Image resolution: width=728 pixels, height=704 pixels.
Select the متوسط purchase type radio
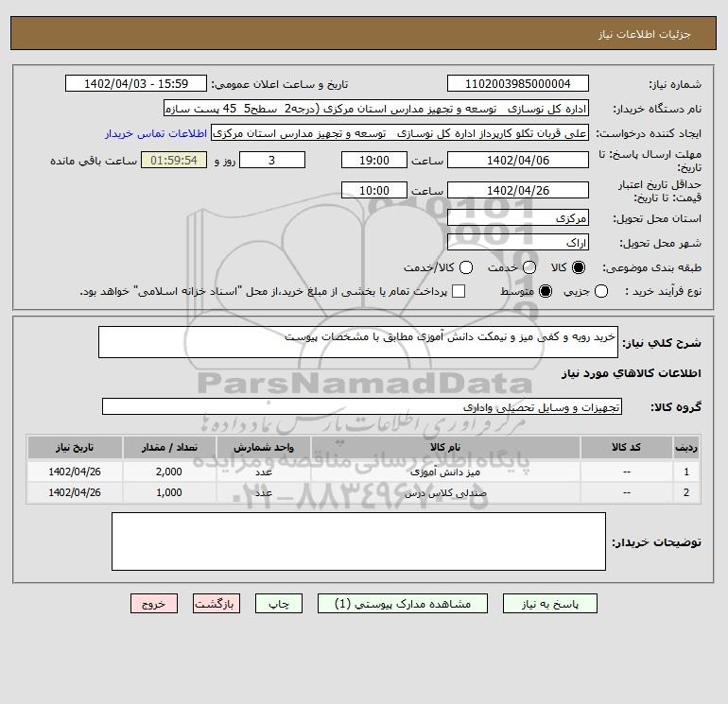click(x=546, y=291)
